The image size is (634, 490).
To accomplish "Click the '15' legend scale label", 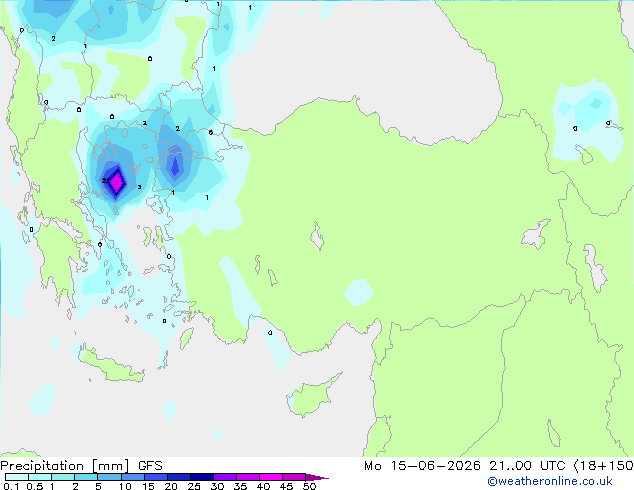I will click(148, 486).
